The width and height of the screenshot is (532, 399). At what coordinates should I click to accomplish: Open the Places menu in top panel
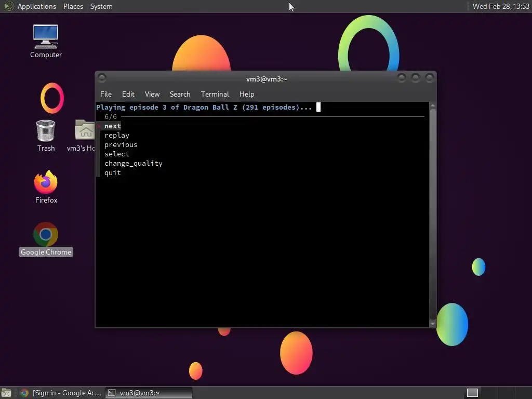coord(73,6)
